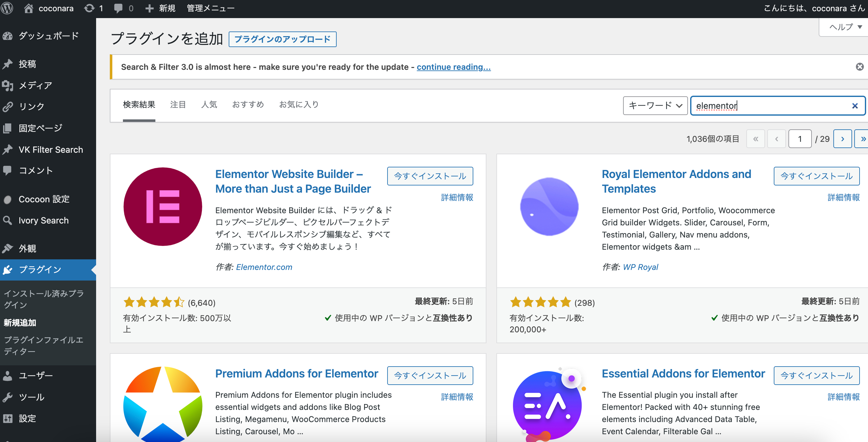
Task: Open Elementor.com author link
Action: coord(264,267)
